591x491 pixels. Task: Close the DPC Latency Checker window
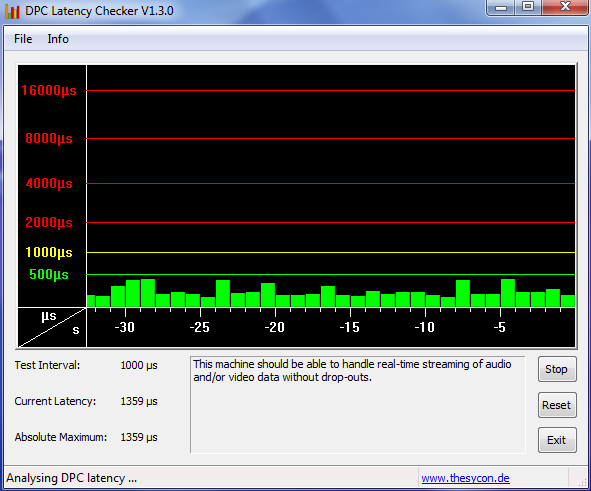[x=565, y=7]
